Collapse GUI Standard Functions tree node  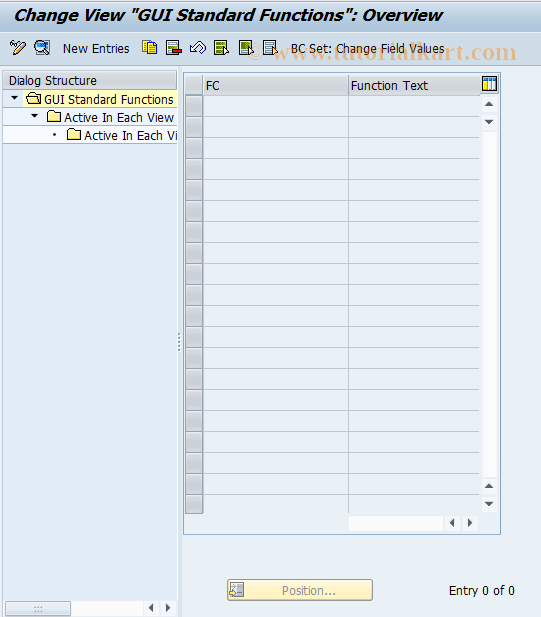(x=15, y=98)
